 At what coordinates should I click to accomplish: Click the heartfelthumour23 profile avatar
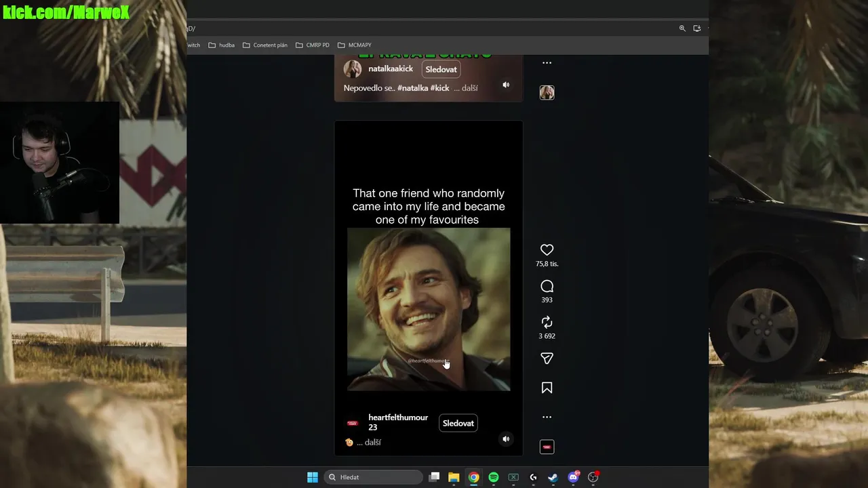point(353,423)
